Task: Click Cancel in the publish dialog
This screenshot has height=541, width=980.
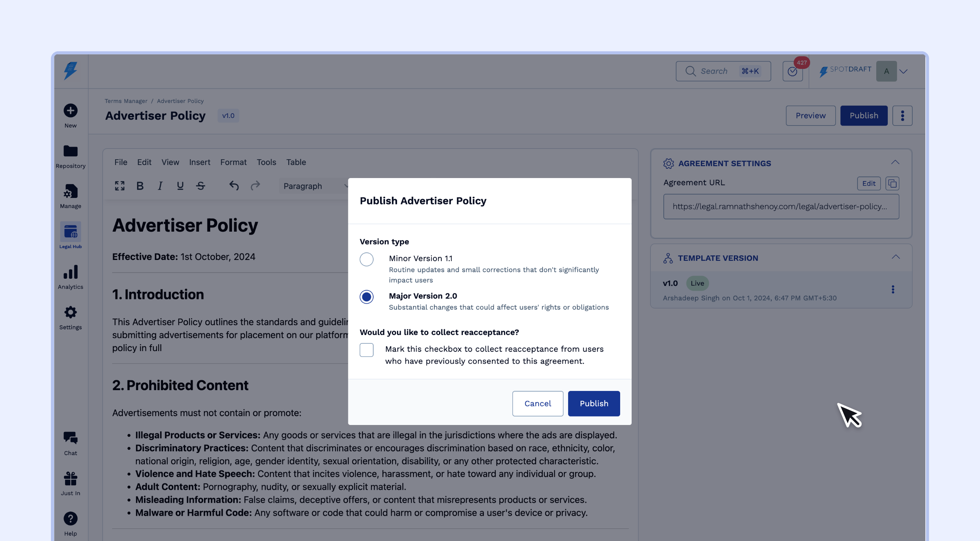Action: pyautogui.click(x=537, y=404)
